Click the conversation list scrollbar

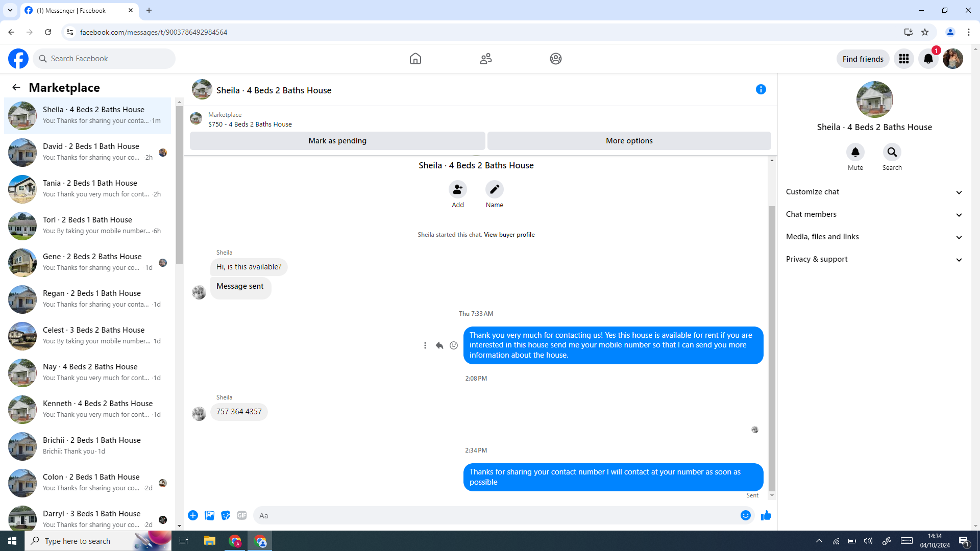coord(179,185)
